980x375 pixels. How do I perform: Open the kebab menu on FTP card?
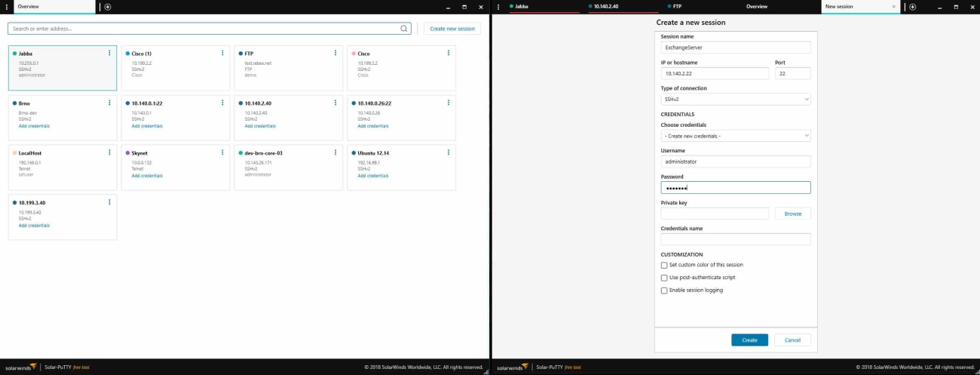point(335,54)
